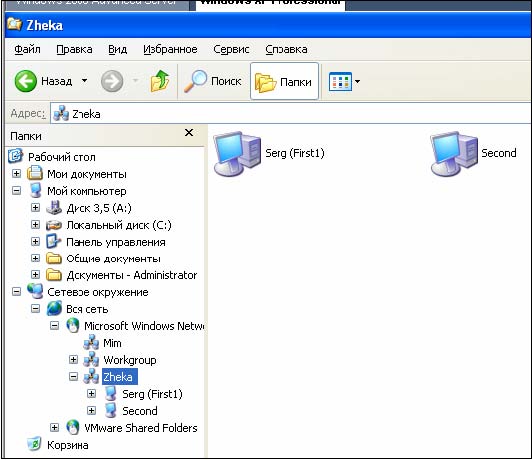Toggle the Folders (Папки) pane button
The height and width of the screenshot is (460, 532).
(x=284, y=81)
